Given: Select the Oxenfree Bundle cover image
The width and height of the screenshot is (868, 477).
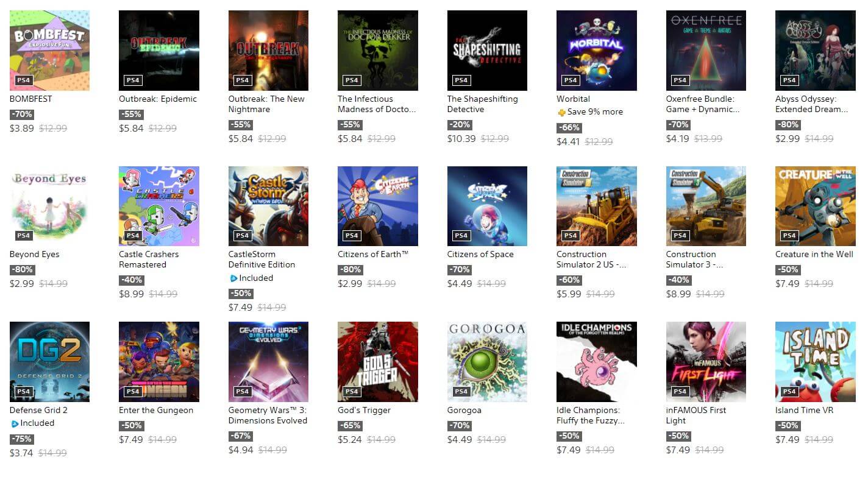Looking at the screenshot, I should (x=706, y=51).
